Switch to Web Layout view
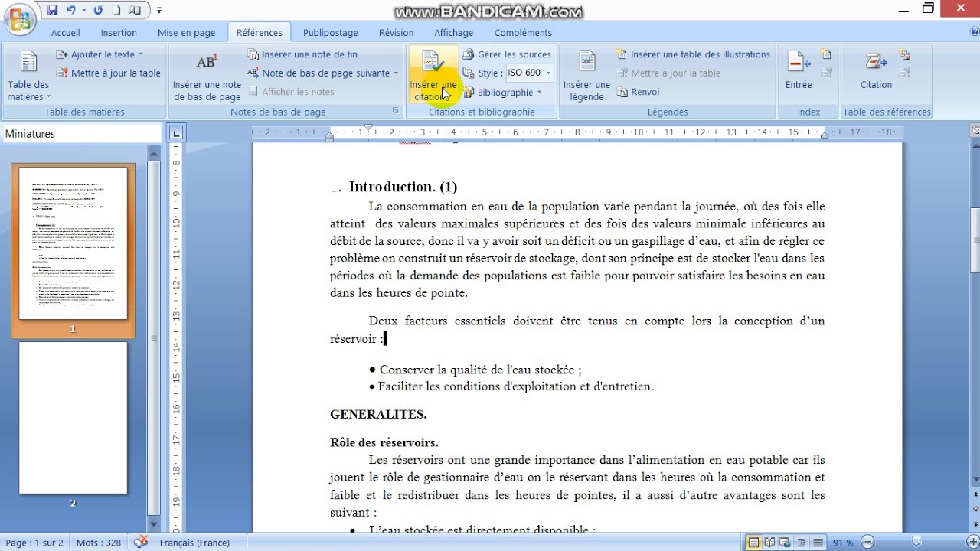Viewport: 980px width, 551px height. (785, 543)
